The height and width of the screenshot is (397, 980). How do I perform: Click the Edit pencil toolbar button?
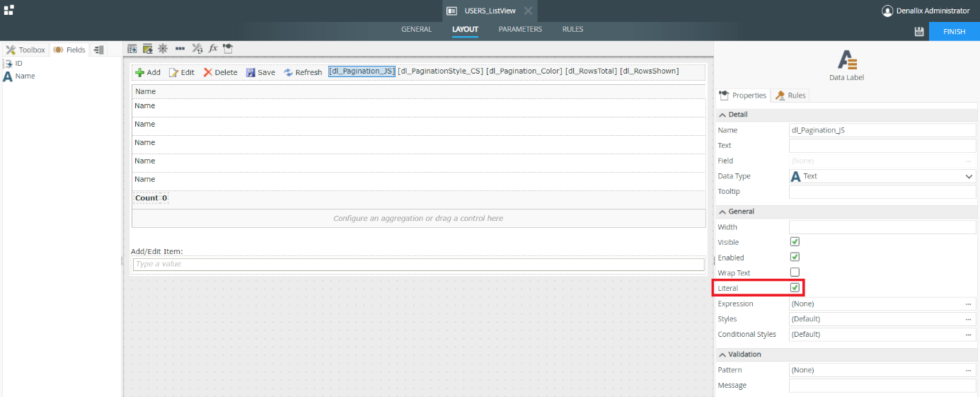pyautogui.click(x=181, y=72)
